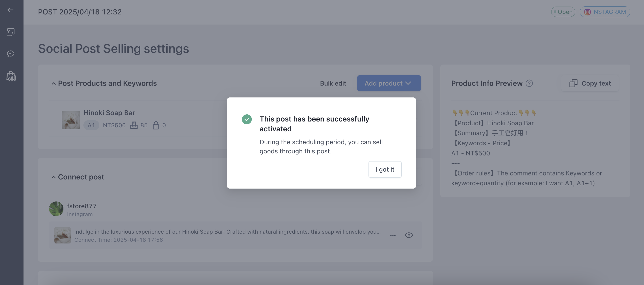Image resolution: width=644 pixels, height=285 pixels.
Task: Click the Order rules preview text
Action: click(527, 178)
